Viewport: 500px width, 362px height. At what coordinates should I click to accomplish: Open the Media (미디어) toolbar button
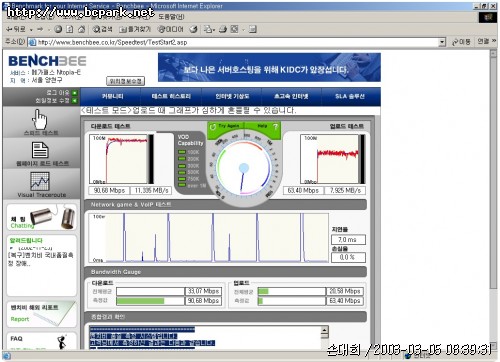tap(170, 29)
